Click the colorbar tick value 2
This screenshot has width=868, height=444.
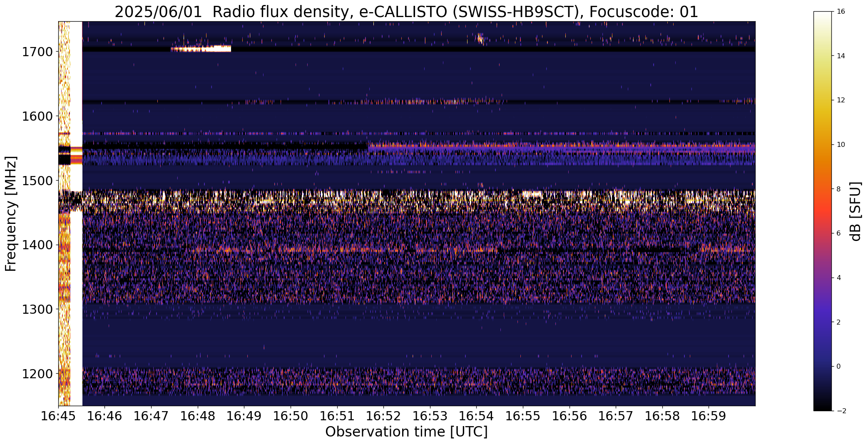(x=838, y=322)
